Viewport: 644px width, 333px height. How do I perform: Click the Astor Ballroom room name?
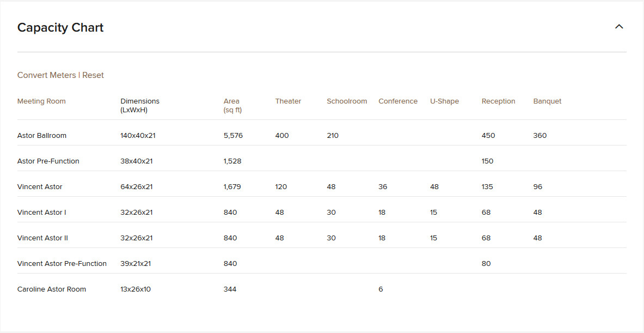pos(42,136)
